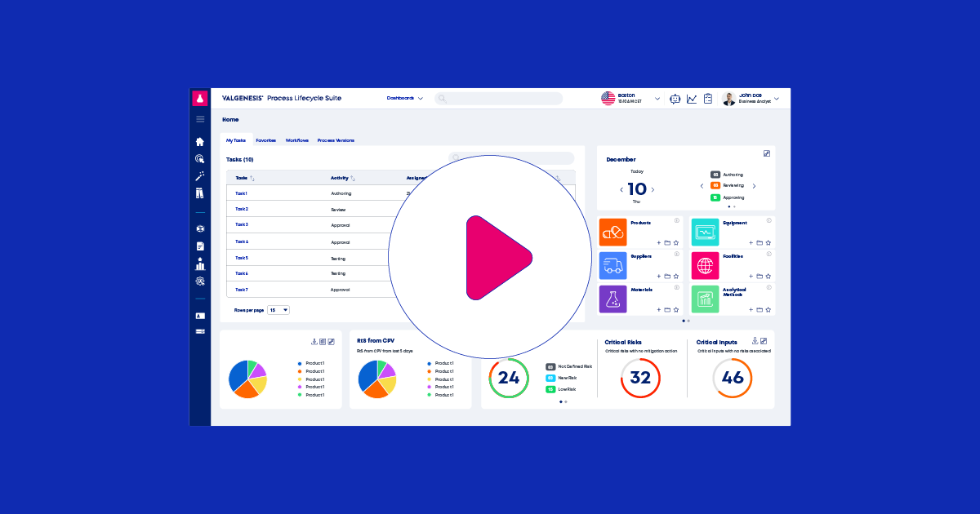Viewport: 980px width, 514px height.
Task: Click the Facilities globe tile icon
Action: point(705,266)
